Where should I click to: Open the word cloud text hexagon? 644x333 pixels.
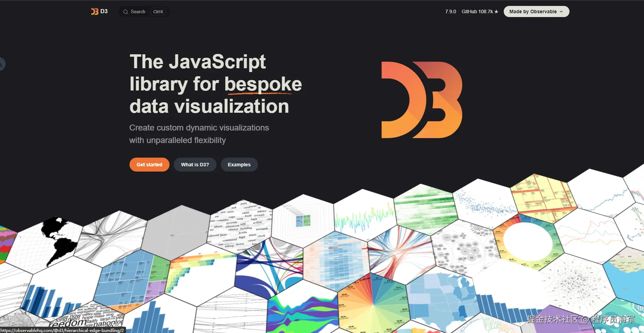point(240,226)
